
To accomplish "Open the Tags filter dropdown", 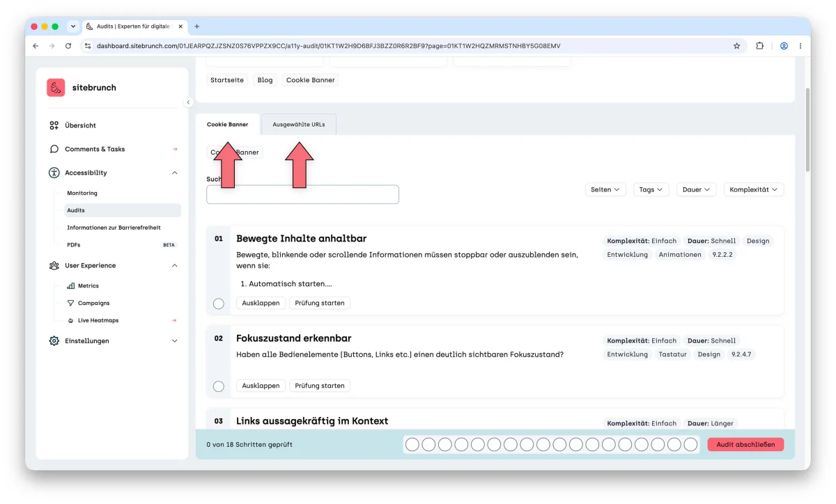I will [x=651, y=189].
